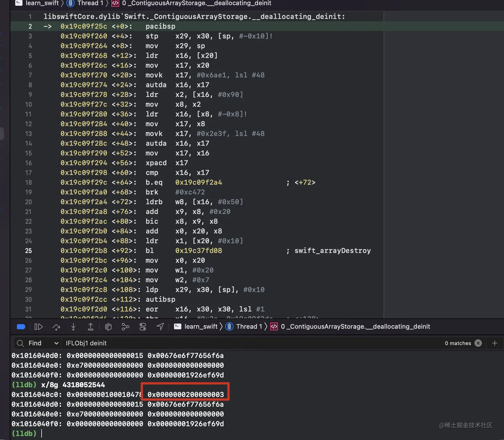Click 'eor' instruction on line 31
The width and height of the screenshot is (504, 440).
pos(152,309)
